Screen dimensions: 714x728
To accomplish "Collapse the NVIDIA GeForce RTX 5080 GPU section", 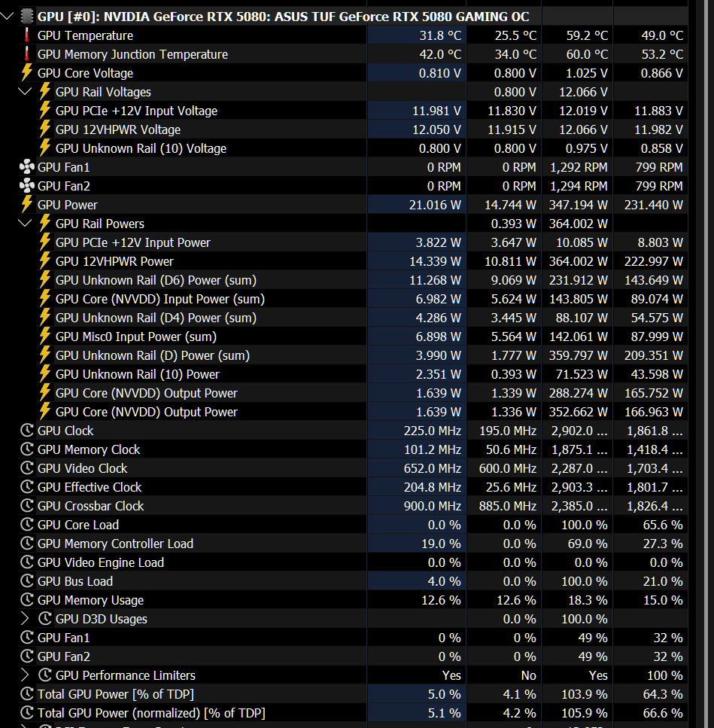I will coord(8,16).
